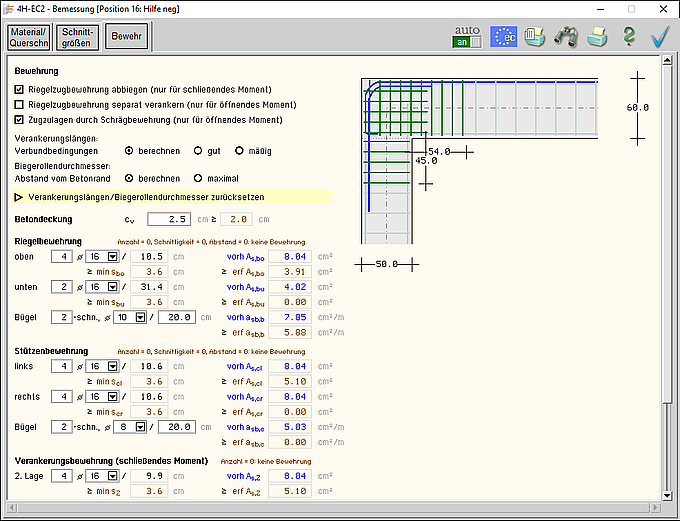Click the printer icon
Screen dimensions: 680x521
click(x=597, y=37)
